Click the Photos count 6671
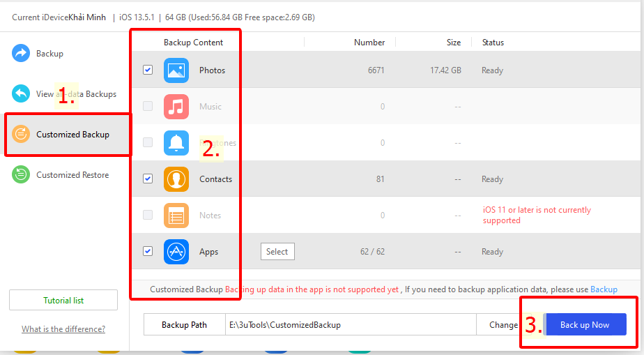The height and width of the screenshot is (355, 644). (376, 70)
